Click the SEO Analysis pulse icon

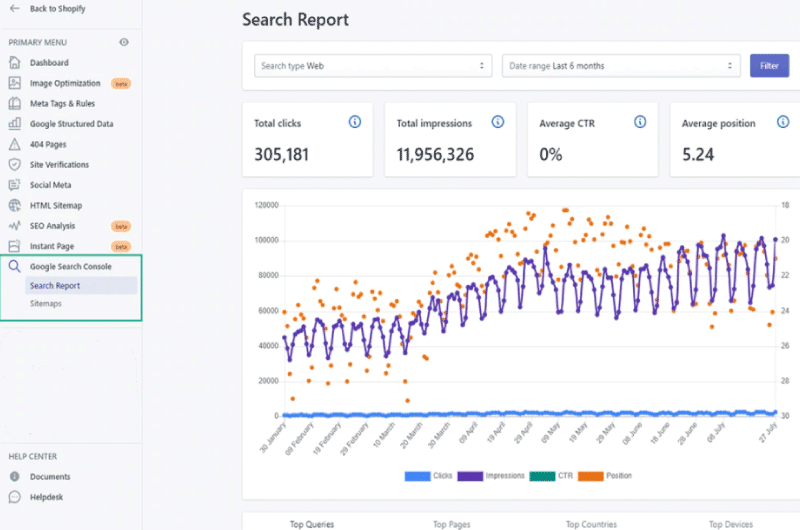tap(15, 225)
